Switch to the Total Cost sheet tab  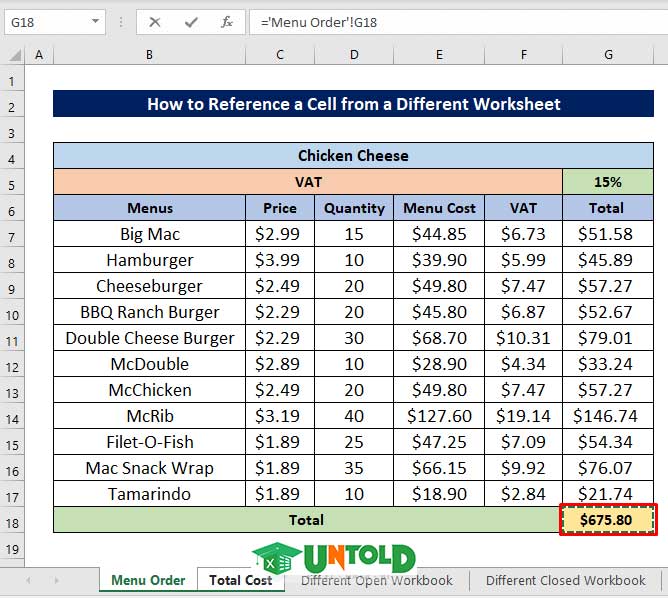point(241,580)
